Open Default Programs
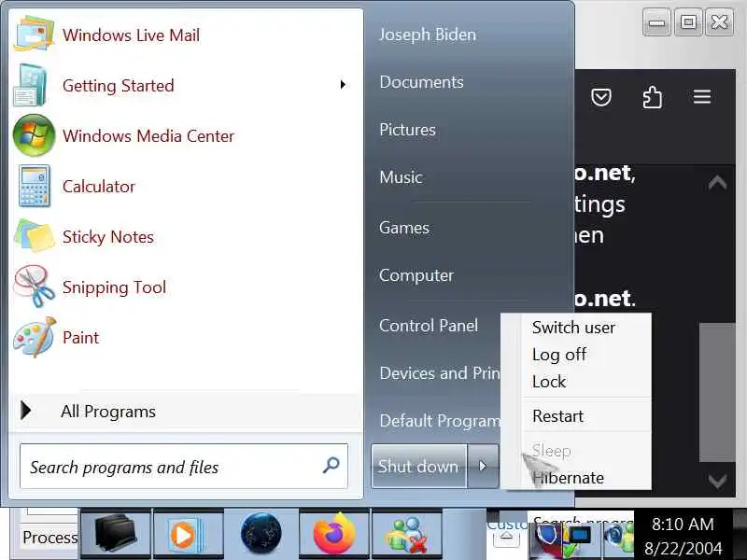Image resolution: width=747 pixels, height=560 pixels. (439, 421)
